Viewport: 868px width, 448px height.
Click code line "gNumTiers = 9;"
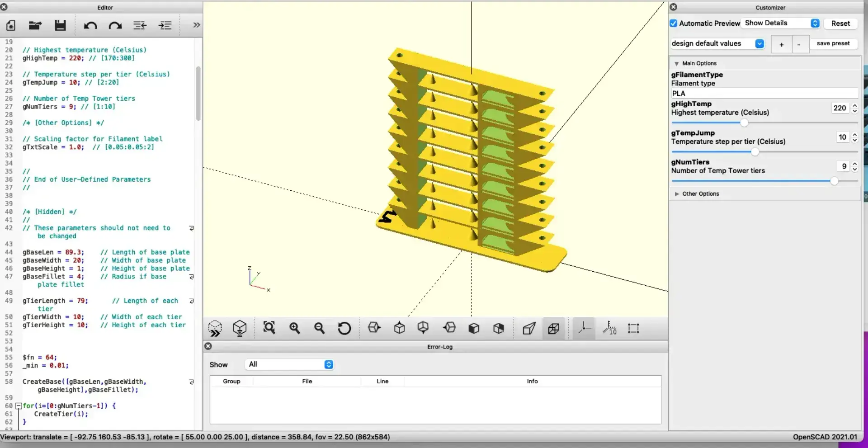(50, 107)
